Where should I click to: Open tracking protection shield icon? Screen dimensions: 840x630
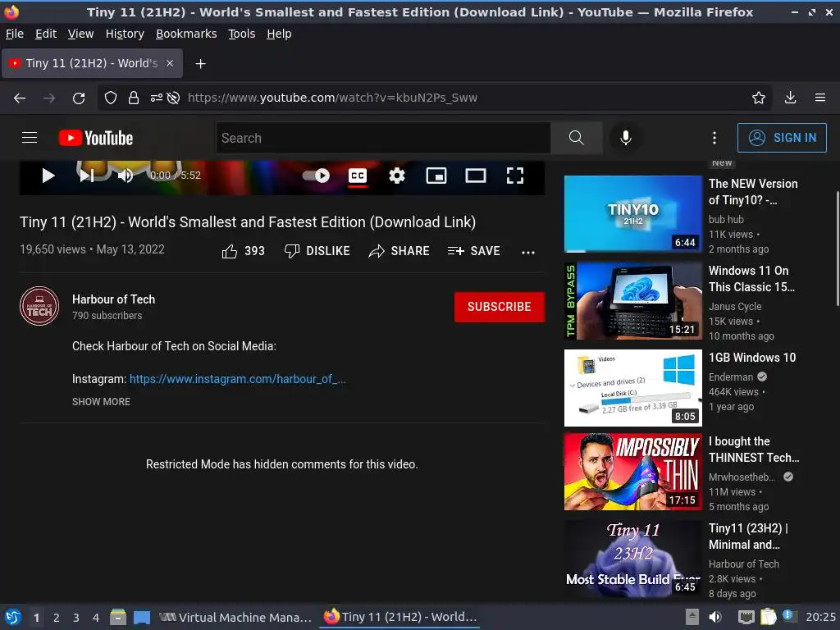111,98
